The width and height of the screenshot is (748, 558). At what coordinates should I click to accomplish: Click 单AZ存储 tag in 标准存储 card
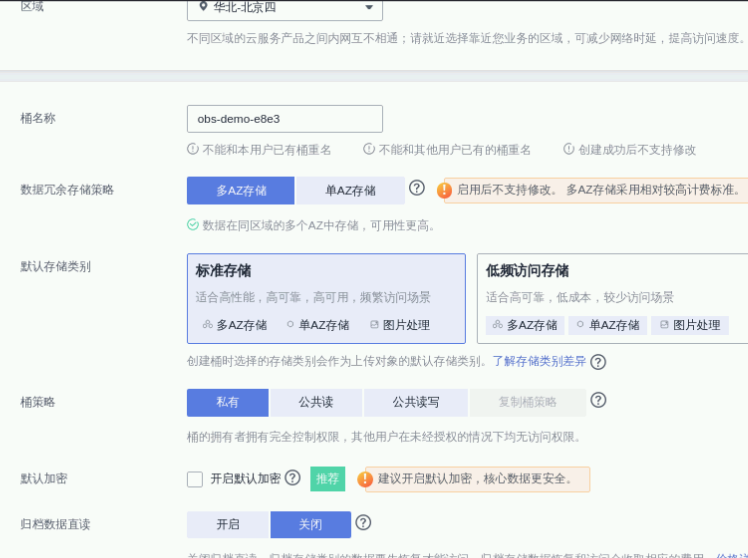pos(318,325)
